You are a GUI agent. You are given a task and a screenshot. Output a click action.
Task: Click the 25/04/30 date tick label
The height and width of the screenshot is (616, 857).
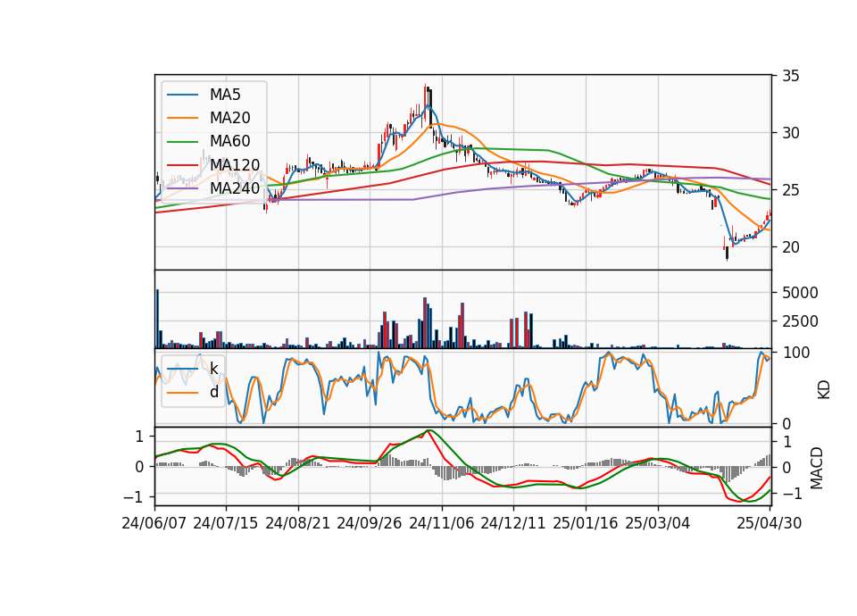(x=770, y=523)
